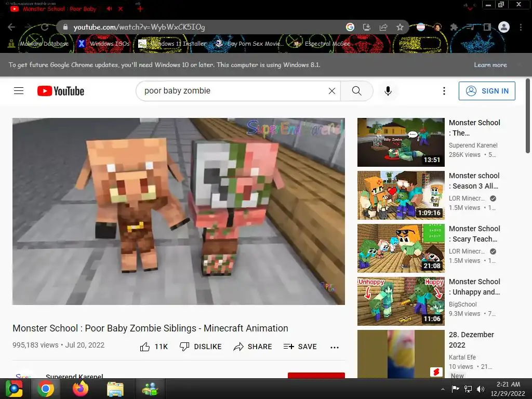Viewport: 532px width, 399px height.
Task: Open the Windows 11 Installer bookmark
Action: [x=172, y=44]
